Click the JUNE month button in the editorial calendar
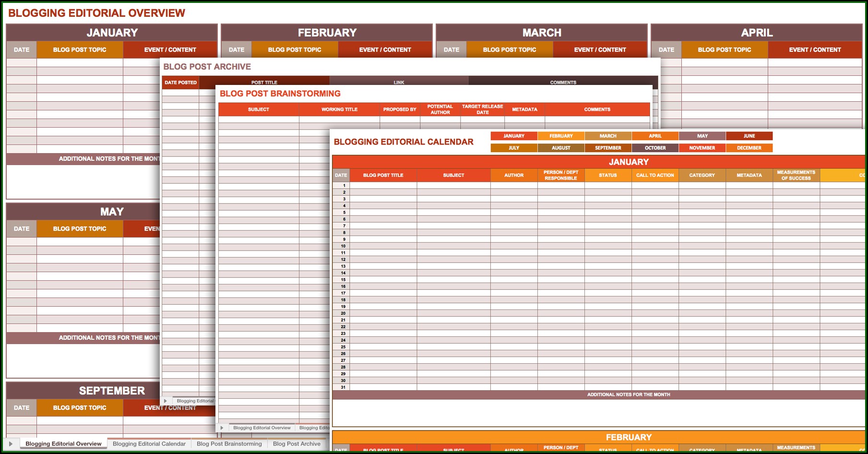 [749, 136]
